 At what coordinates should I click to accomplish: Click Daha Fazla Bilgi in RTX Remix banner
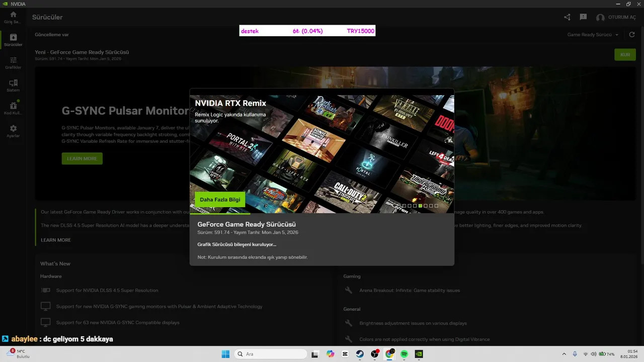click(x=220, y=200)
